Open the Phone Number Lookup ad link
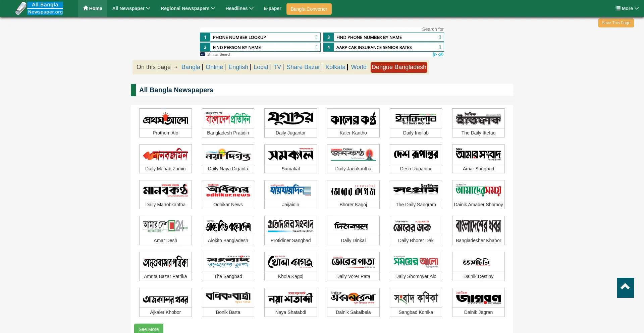The height and width of the screenshot is (333, 644). point(260,37)
